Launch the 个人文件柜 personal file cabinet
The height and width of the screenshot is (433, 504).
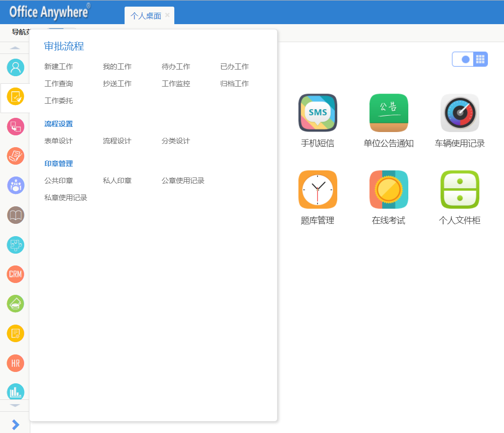click(459, 189)
